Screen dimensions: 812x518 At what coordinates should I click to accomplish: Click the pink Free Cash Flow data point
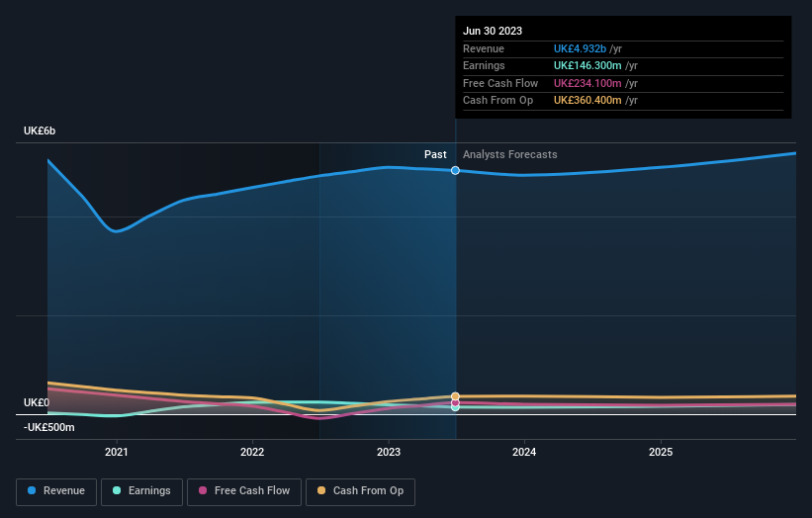point(455,402)
